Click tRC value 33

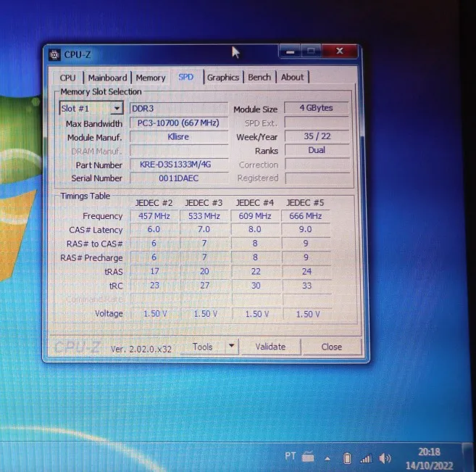click(x=306, y=285)
